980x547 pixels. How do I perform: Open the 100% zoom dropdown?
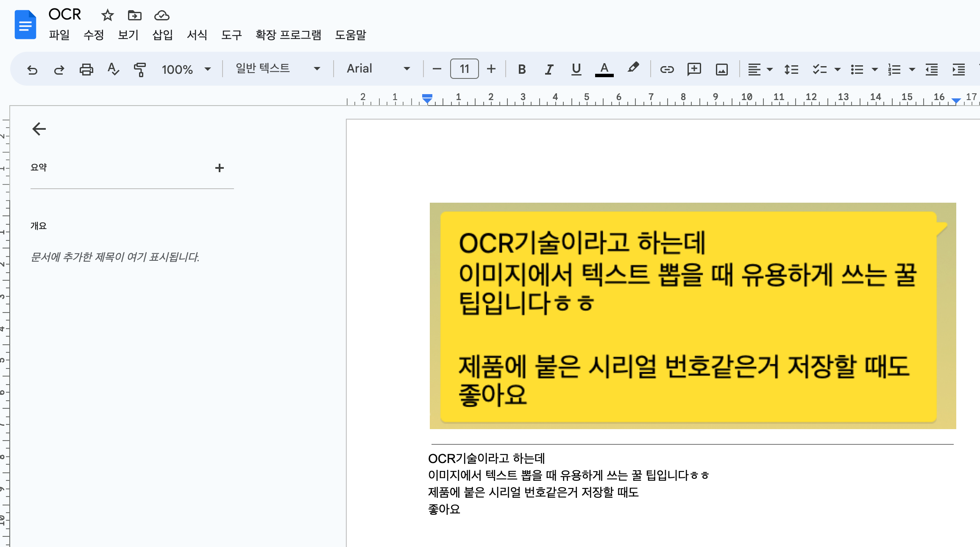tap(186, 69)
